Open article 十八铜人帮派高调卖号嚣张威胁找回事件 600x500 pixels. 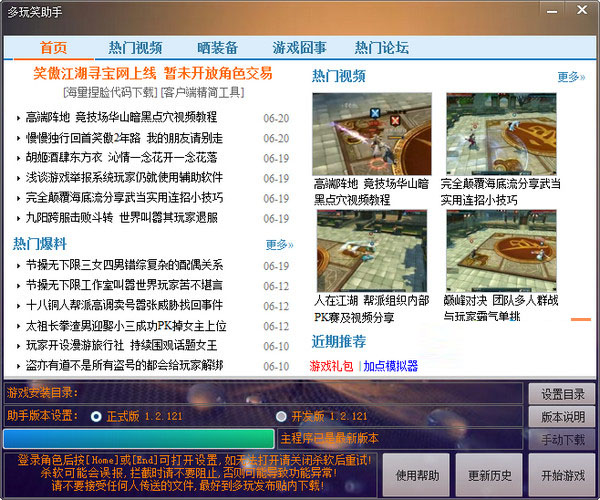[x=124, y=305]
